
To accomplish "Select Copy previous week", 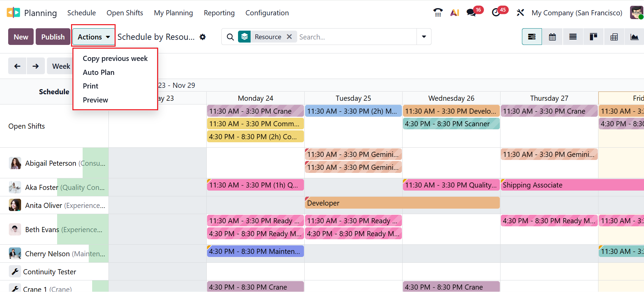I will click(115, 59).
